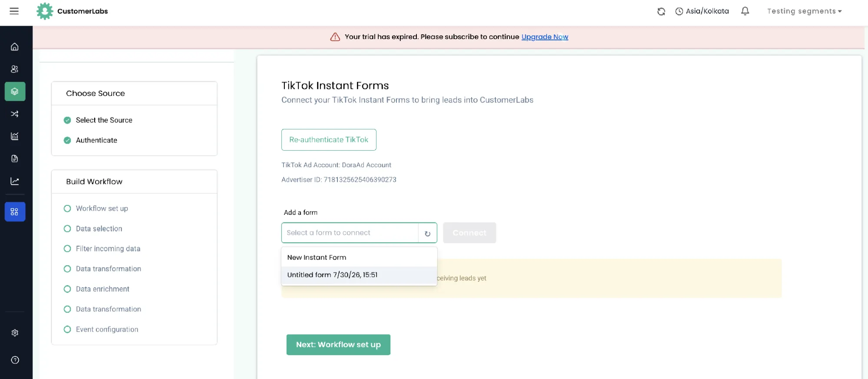Open the notifications bell
This screenshot has height=379, width=868.
[x=745, y=11]
